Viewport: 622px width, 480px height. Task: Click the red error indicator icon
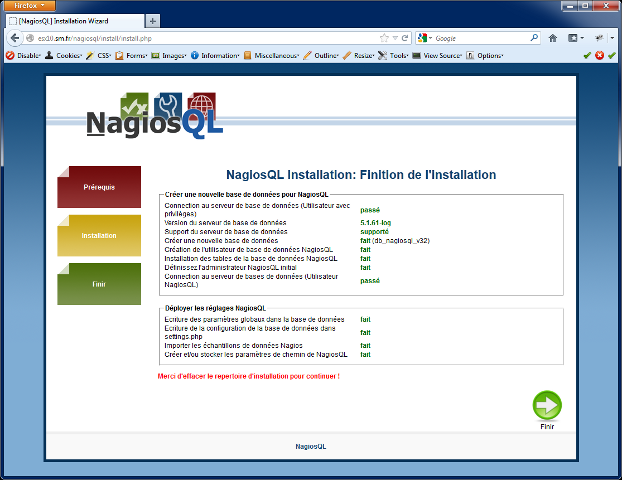coord(599,56)
